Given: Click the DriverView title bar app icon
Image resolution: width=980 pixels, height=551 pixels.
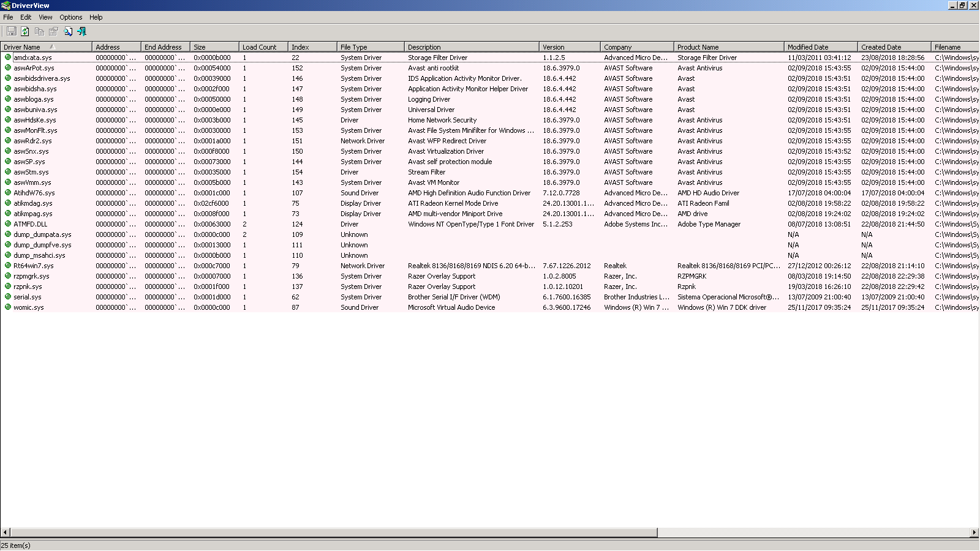Looking at the screenshot, I should 6,6.
